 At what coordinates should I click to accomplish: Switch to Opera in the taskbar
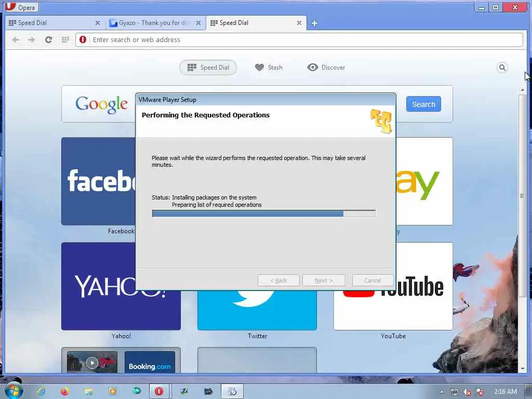[x=159, y=392]
